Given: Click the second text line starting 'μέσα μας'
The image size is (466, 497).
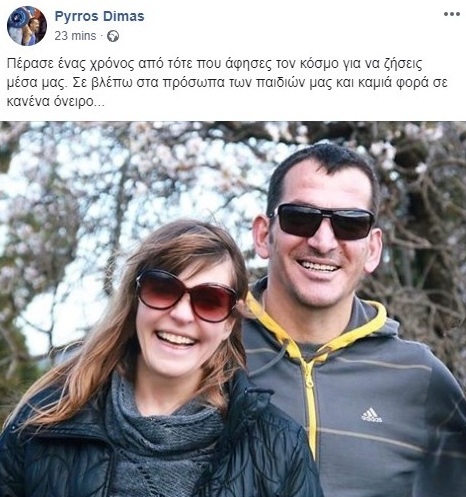Looking at the screenshot, I should (227, 83).
